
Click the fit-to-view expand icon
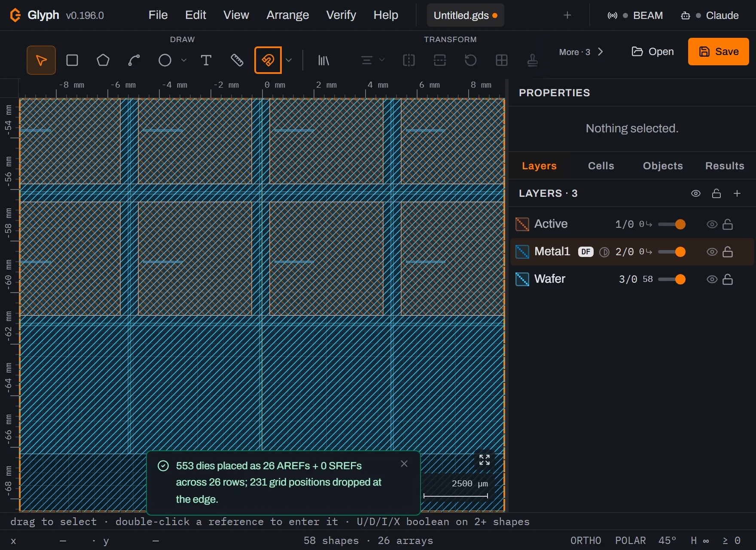[x=485, y=460]
